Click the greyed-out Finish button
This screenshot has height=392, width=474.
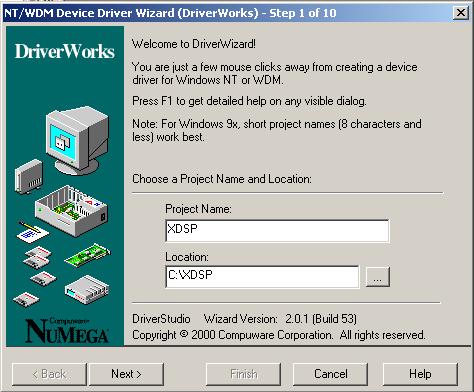click(x=243, y=374)
